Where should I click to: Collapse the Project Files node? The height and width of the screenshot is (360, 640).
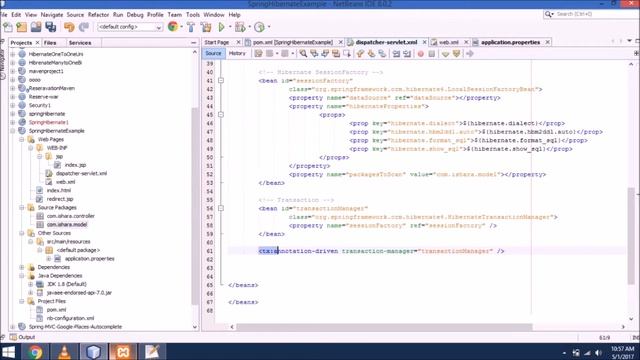pos(22,301)
